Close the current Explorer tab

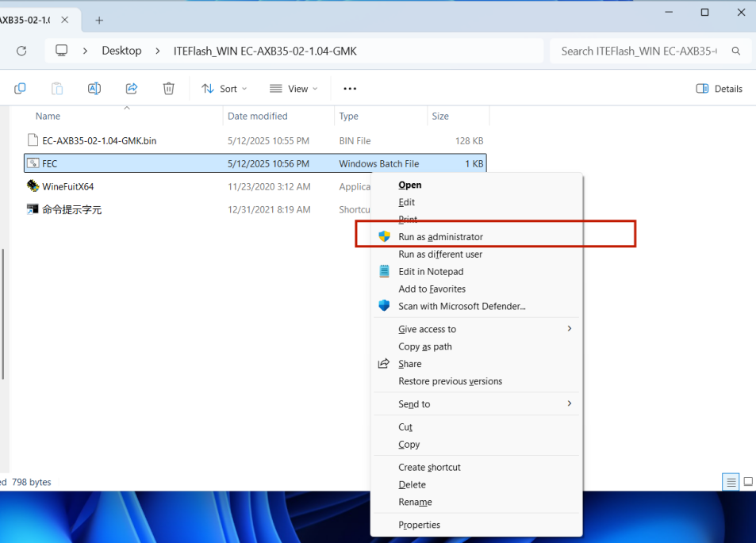64,20
